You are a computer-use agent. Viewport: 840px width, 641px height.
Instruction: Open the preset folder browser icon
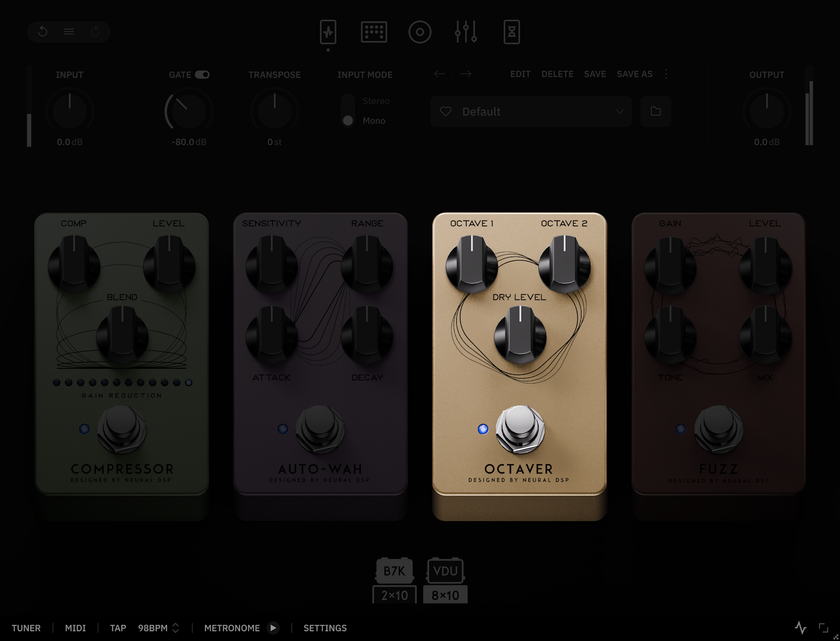(655, 111)
